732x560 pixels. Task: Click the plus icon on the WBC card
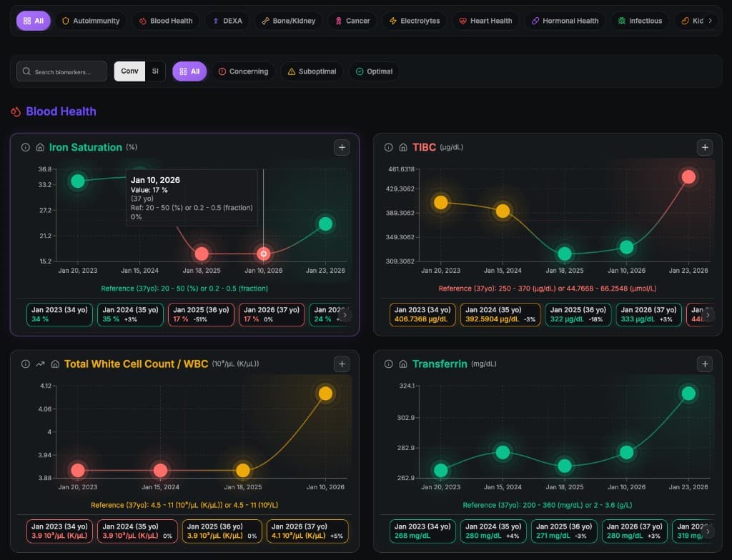pos(342,364)
